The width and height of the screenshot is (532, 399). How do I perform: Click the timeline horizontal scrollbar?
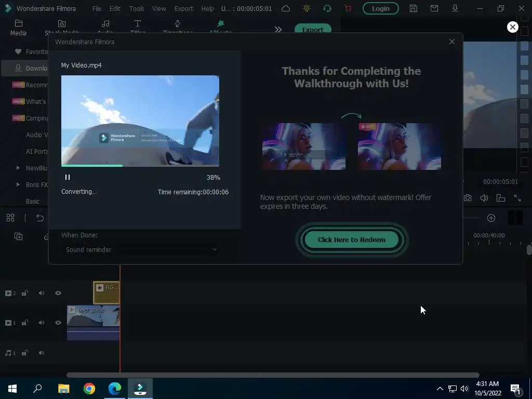coord(273,375)
